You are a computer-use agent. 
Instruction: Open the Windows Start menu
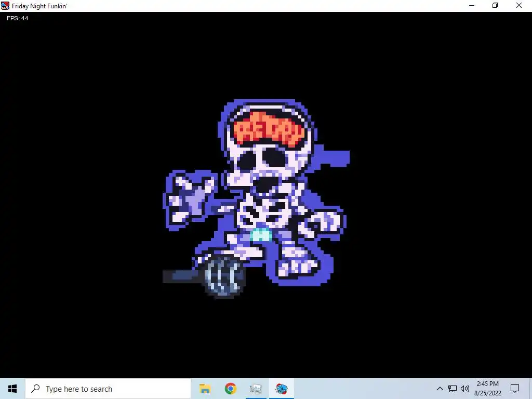tap(12, 389)
